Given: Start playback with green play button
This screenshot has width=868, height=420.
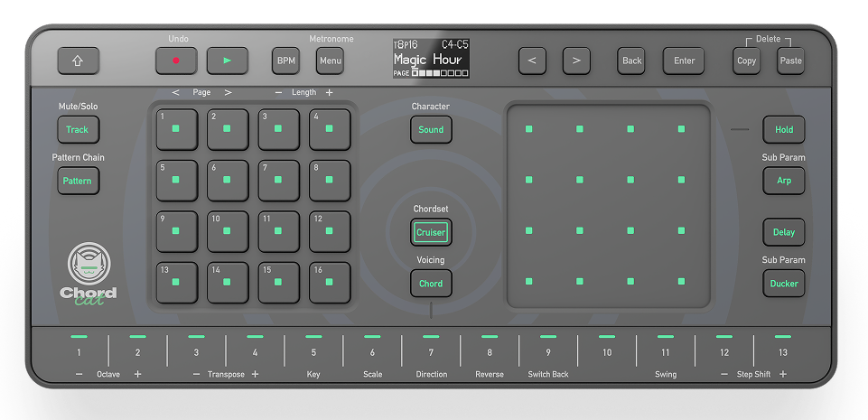Looking at the screenshot, I should (227, 61).
